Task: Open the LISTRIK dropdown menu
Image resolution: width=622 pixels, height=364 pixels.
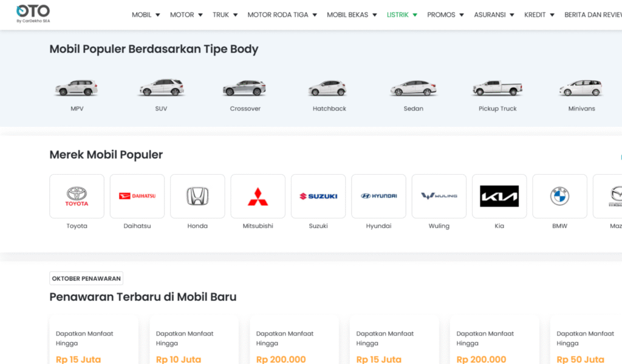Action: pos(402,15)
